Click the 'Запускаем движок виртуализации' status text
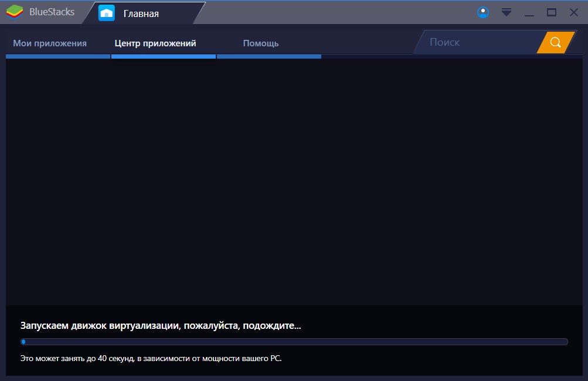588x381 pixels. tap(161, 325)
